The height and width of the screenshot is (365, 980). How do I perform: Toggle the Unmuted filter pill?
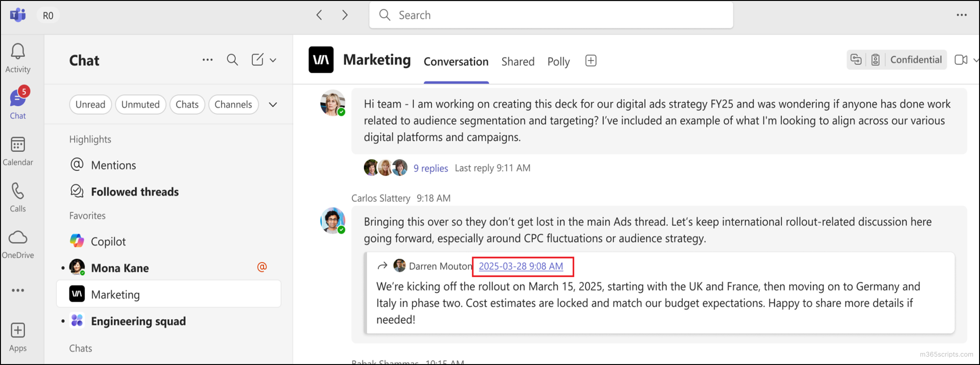pos(141,104)
